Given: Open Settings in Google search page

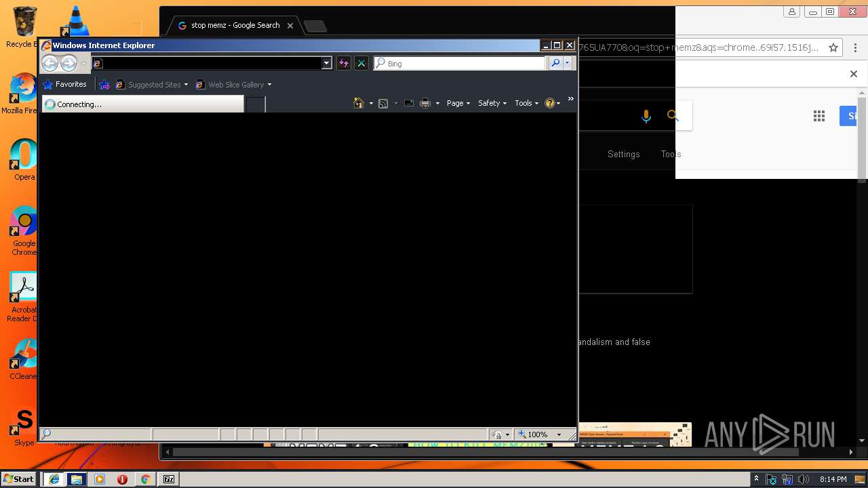Looking at the screenshot, I should tap(624, 154).
